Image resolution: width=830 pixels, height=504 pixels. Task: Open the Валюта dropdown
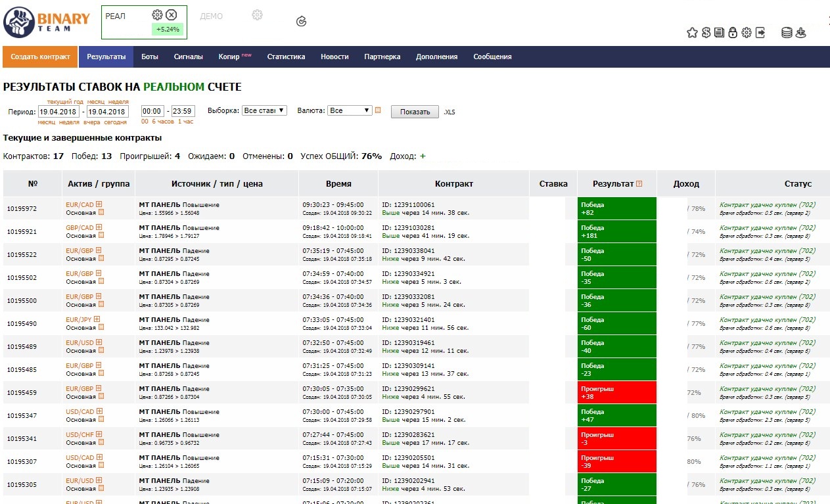click(350, 110)
